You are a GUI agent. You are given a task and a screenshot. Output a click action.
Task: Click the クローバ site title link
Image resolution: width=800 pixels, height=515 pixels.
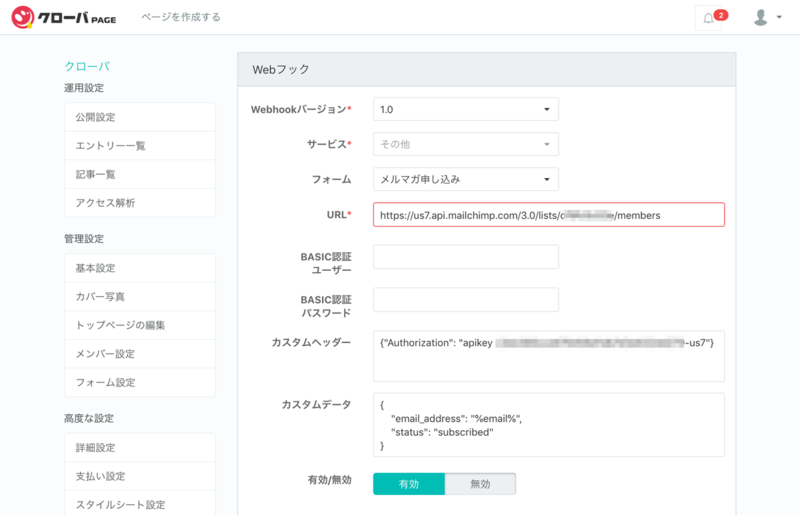[x=87, y=66]
